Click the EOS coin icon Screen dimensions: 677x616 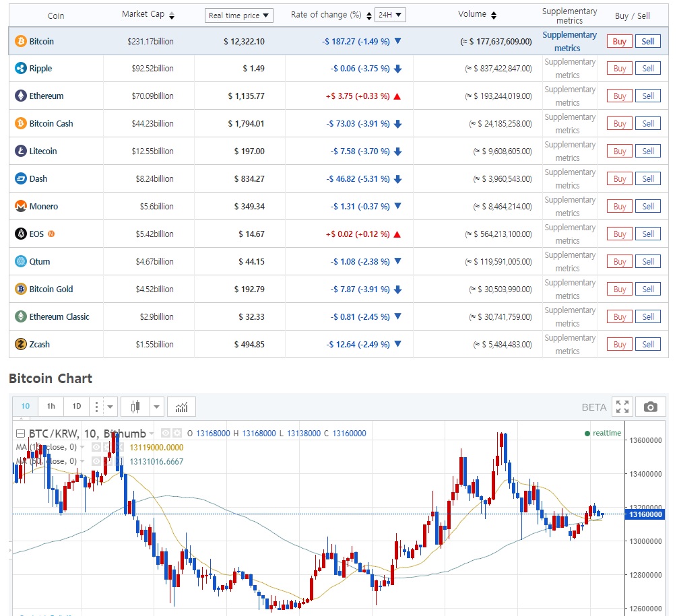(x=20, y=234)
